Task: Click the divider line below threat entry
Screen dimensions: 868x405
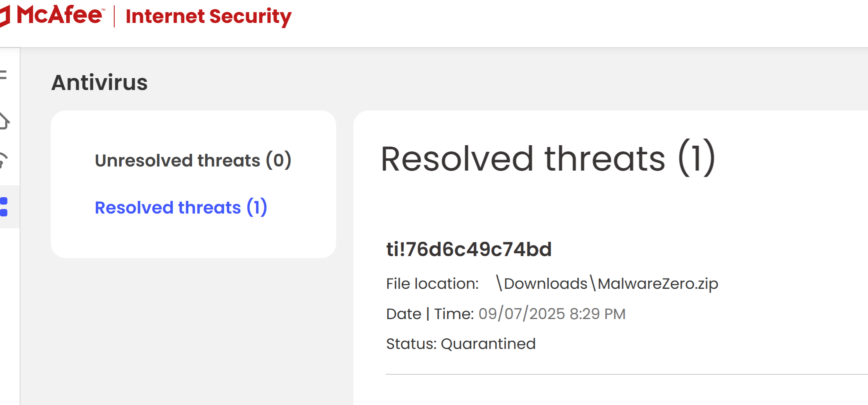Action: tap(627, 374)
